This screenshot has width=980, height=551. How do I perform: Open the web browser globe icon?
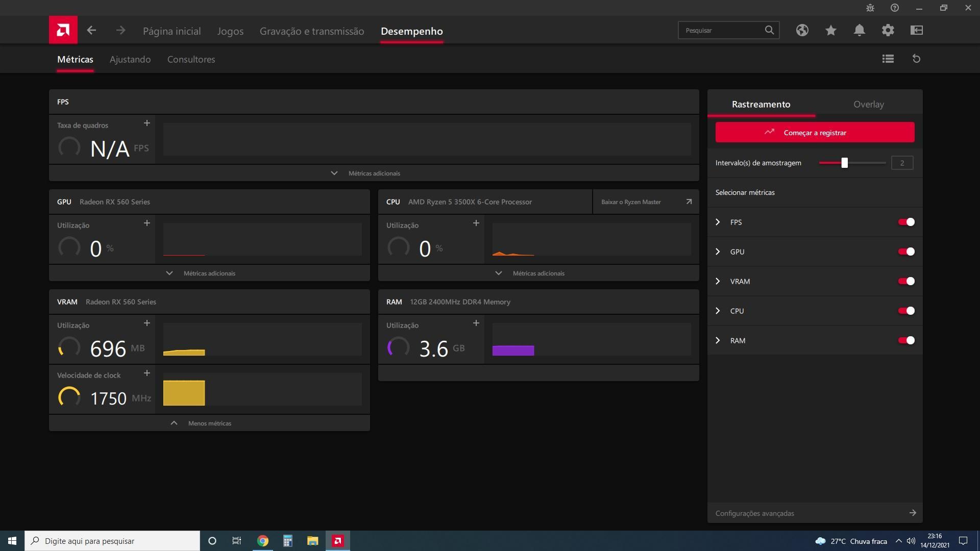coord(802,30)
